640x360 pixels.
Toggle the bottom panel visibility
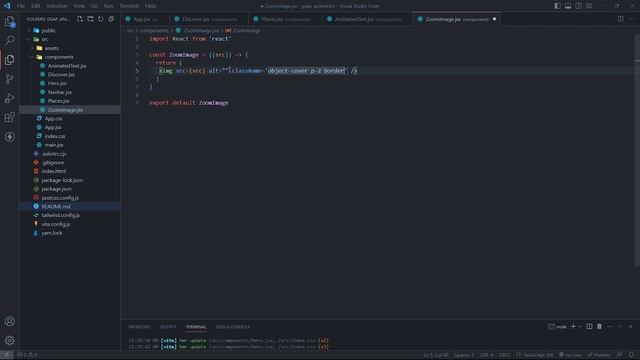pos(568,6)
